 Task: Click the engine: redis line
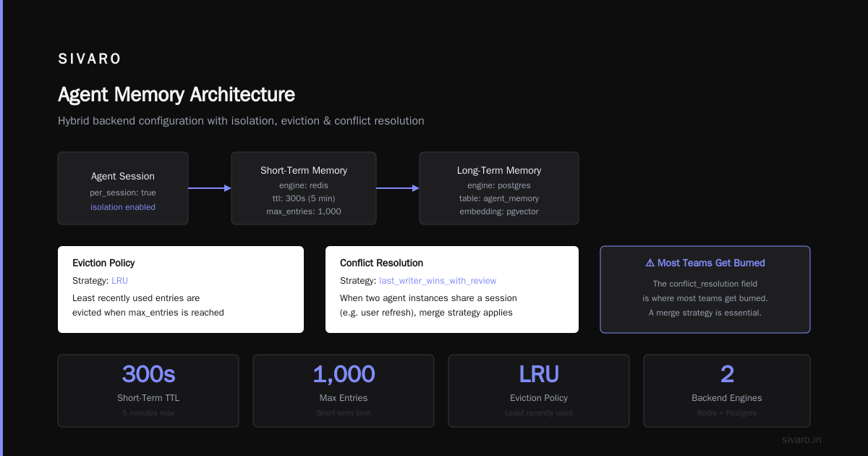tap(304, 185)
